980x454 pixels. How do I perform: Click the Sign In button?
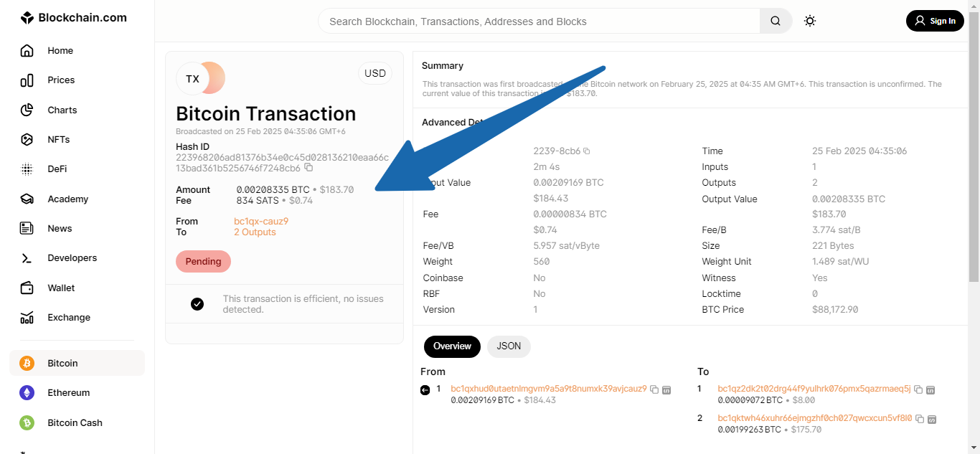[x=935, y=21]
